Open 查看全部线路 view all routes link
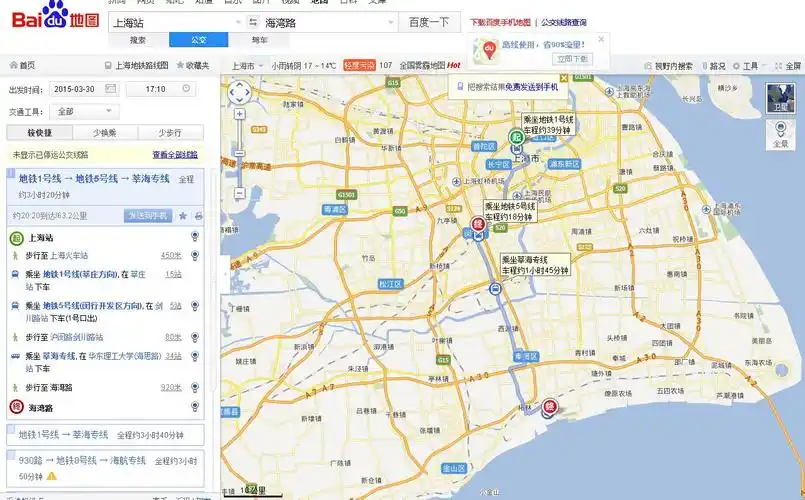Viewport: 805px width, 500px height. click(175, 155)
